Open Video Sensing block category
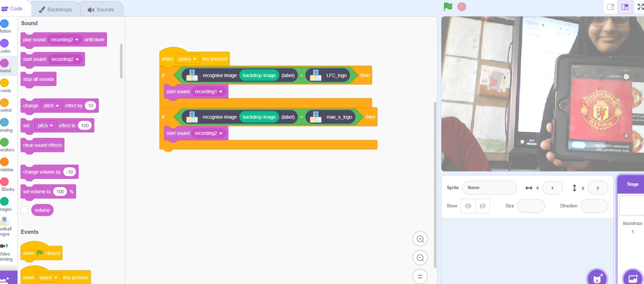 5,252
